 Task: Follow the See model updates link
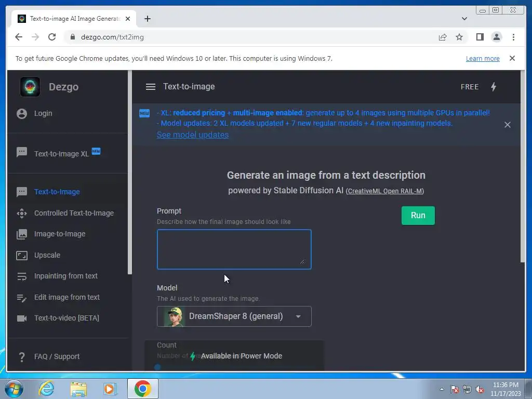[193, 135]
